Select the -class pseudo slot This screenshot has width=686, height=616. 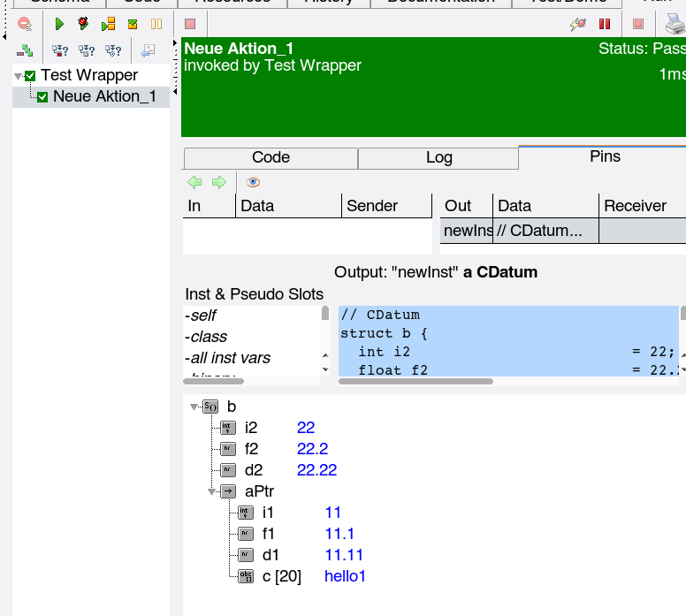pyautogui.click(x=206, y=337)
